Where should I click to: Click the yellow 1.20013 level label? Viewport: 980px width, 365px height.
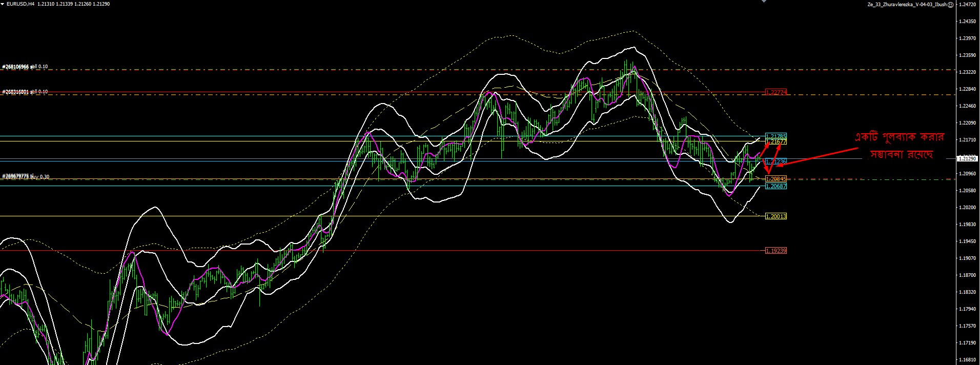coord(776,216)
